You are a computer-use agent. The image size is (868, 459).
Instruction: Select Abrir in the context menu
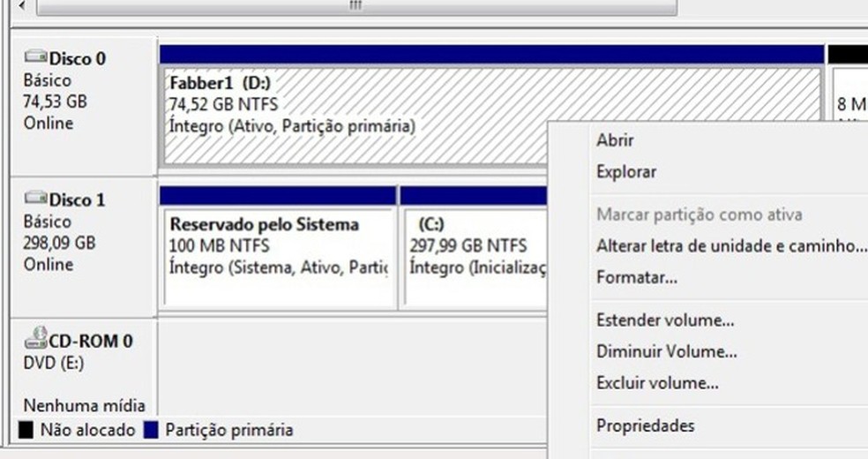(x=615, y=140)
